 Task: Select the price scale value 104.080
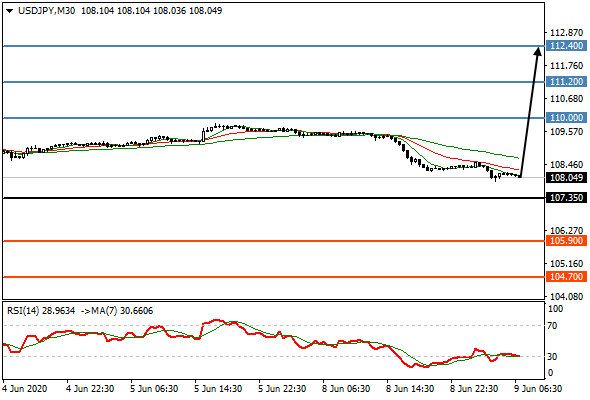[x=566, y=297]
